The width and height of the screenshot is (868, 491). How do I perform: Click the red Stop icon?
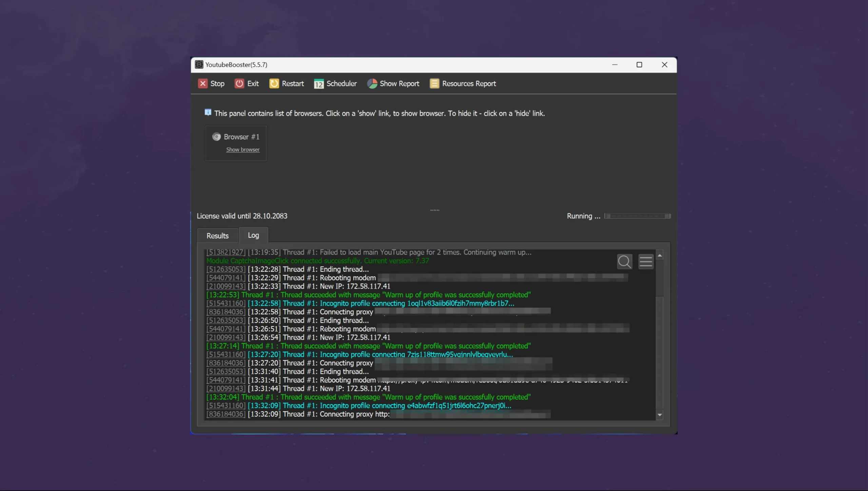203,84
